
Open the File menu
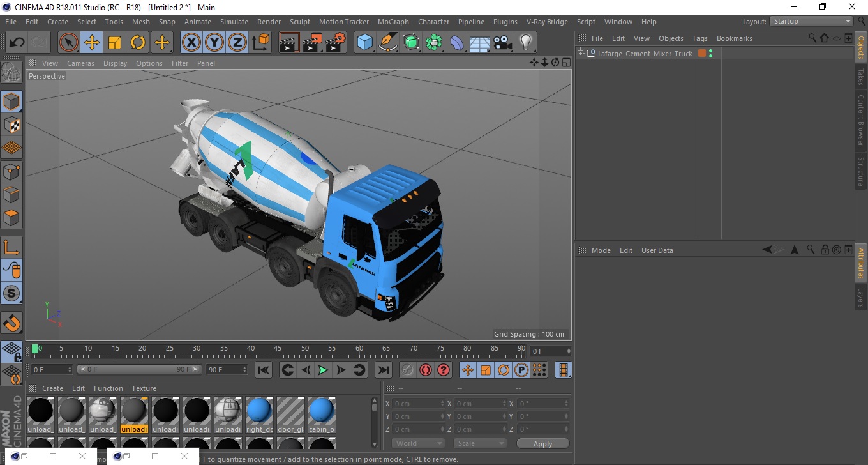click(11, 22)
